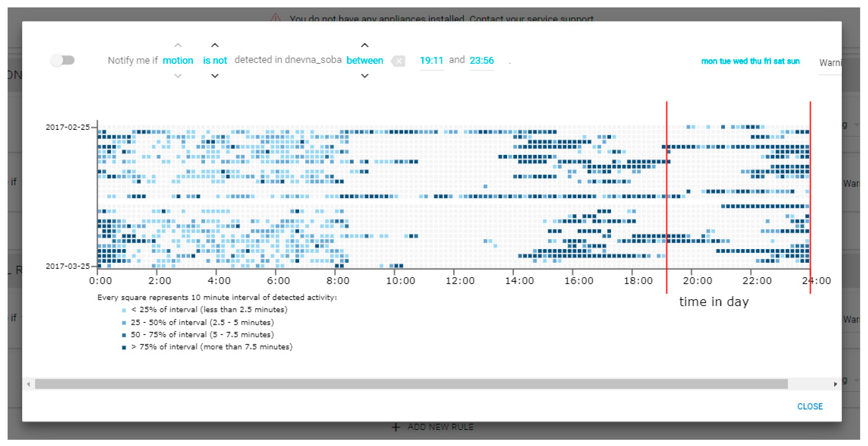This screenshot has height=446, width=868.
Task: Toggle 'mon' weekday selection
Action: (709, 61)
